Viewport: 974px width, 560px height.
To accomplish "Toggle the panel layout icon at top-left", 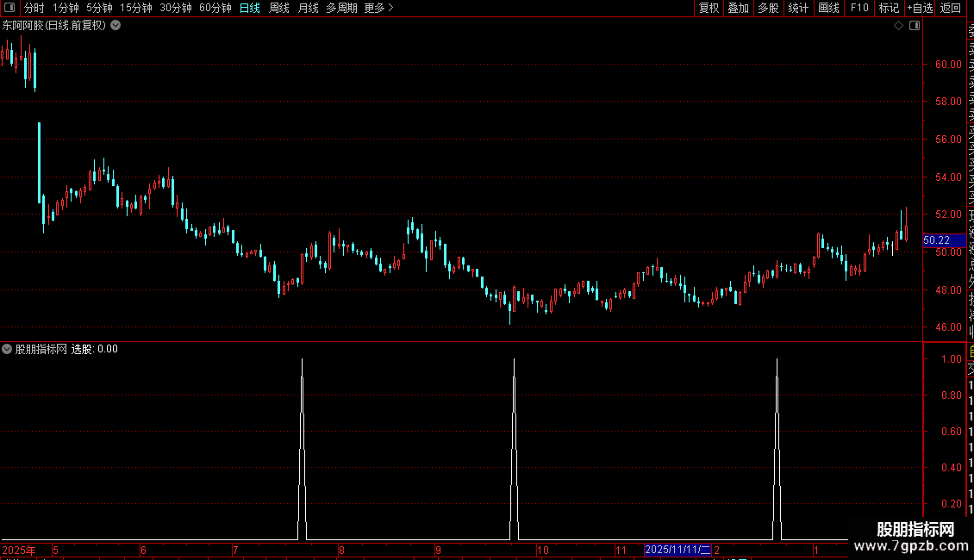I will tap(9, 8).
